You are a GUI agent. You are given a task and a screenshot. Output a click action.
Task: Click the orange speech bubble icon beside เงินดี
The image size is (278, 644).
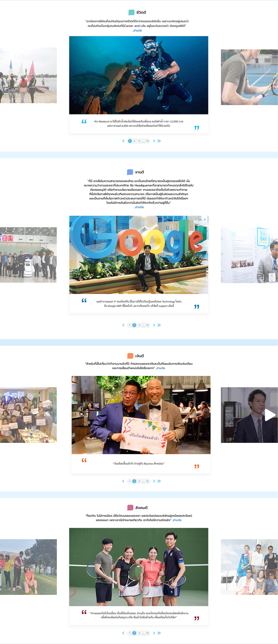130,356
